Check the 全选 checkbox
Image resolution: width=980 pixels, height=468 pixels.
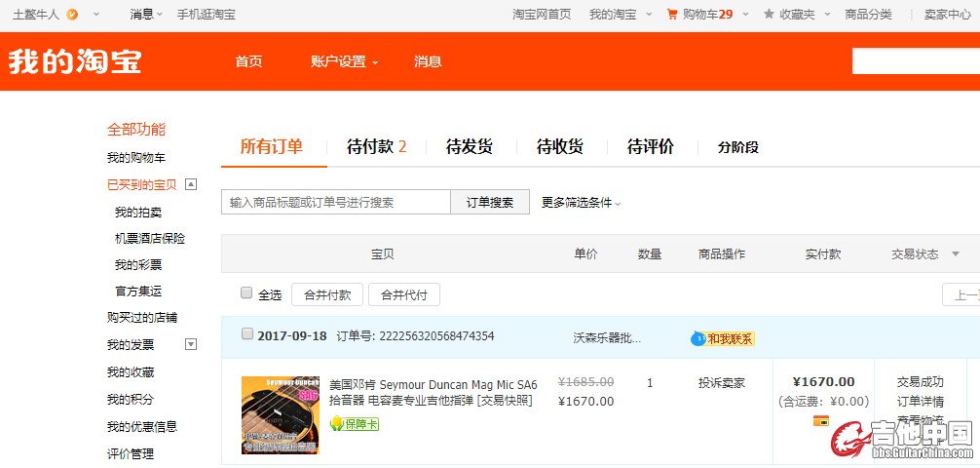tap(246, 293)
